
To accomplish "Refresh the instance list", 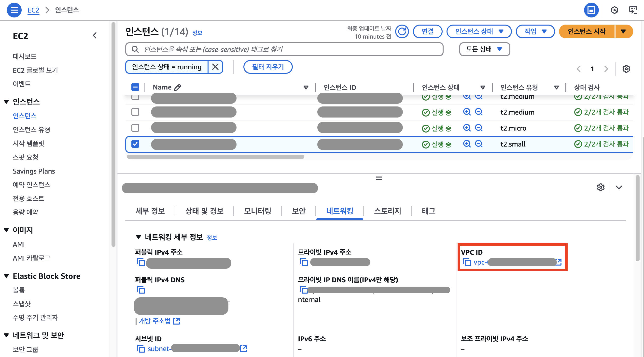I will 402,31.
